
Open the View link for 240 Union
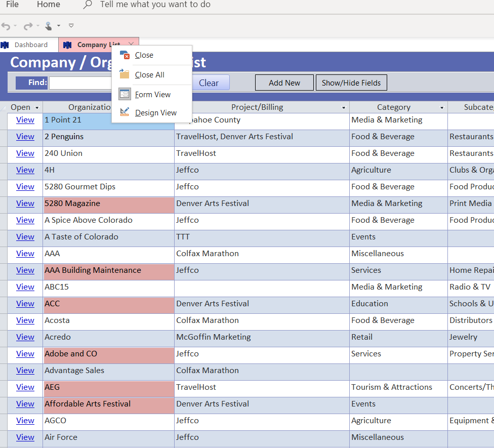(x=25, y=153)
